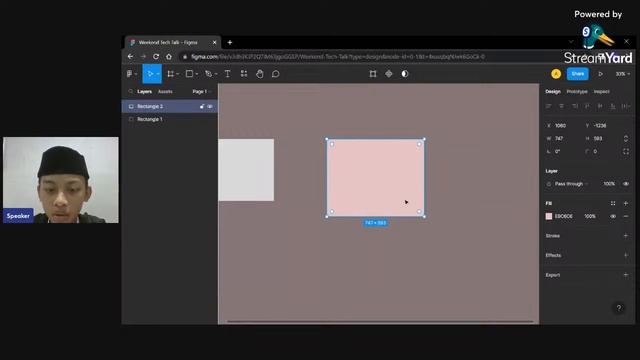Image resolution: width=640 pixels, height=360 pixels.
Task: Open the shape tools dropdown arrow
Action: pyautogui.click(x=197, y=74)
